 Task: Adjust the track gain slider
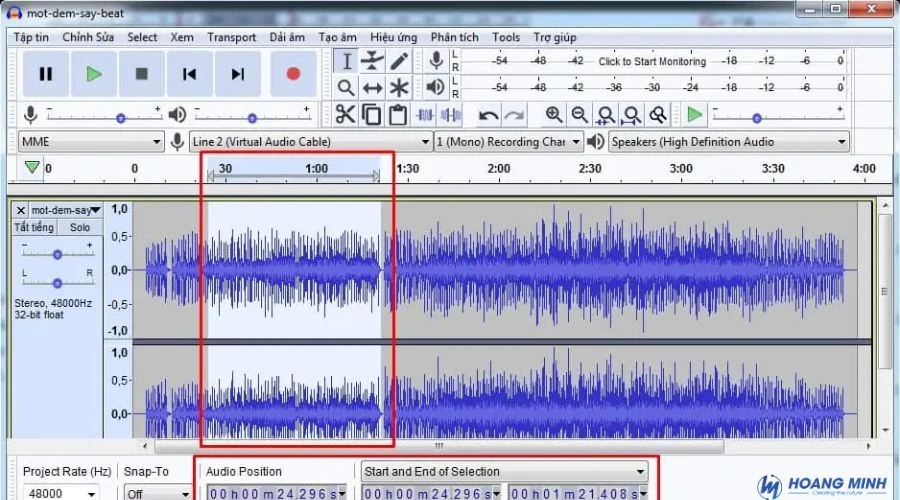[57, 254]
